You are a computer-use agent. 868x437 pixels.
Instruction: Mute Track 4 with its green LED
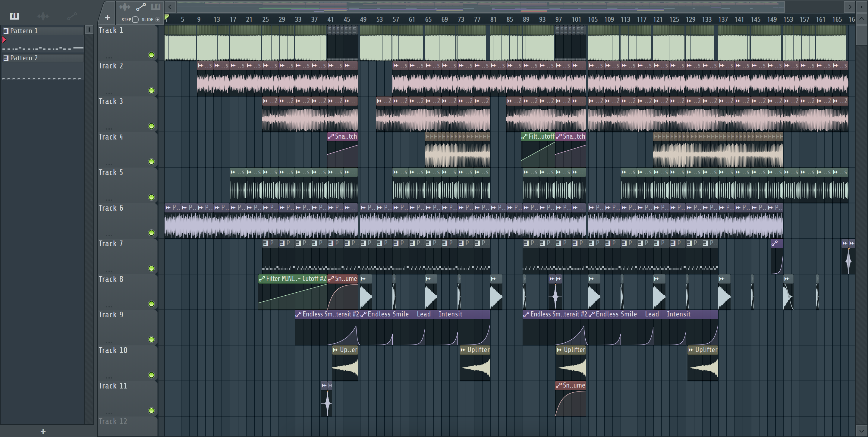(x=151, y=162)
